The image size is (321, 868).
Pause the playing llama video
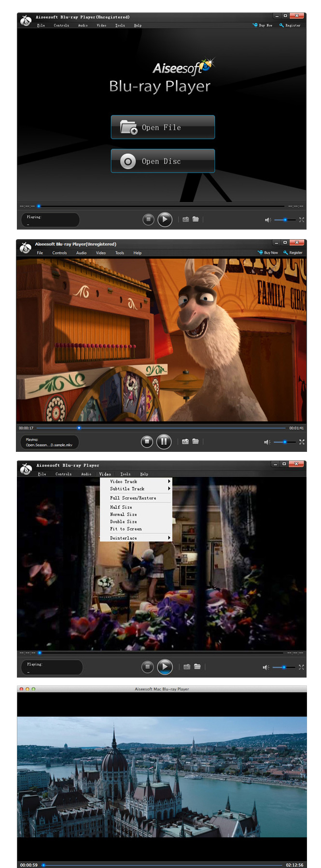164,441
